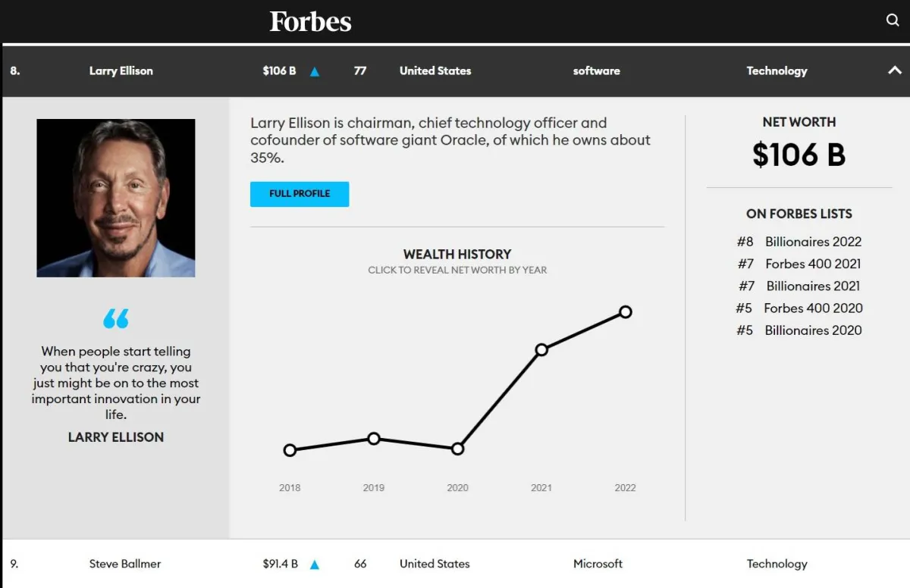Click Larry Ellison name in header row
The width and height of the screenshot is (910, 588).
click(x=121, y=71)
